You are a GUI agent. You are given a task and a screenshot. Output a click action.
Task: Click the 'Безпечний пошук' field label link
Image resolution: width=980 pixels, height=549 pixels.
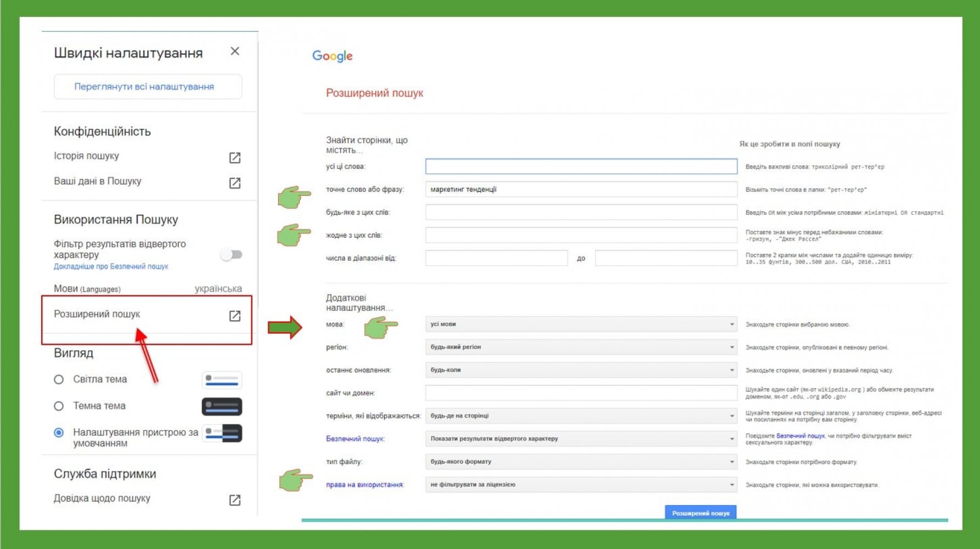coord(356,439)
